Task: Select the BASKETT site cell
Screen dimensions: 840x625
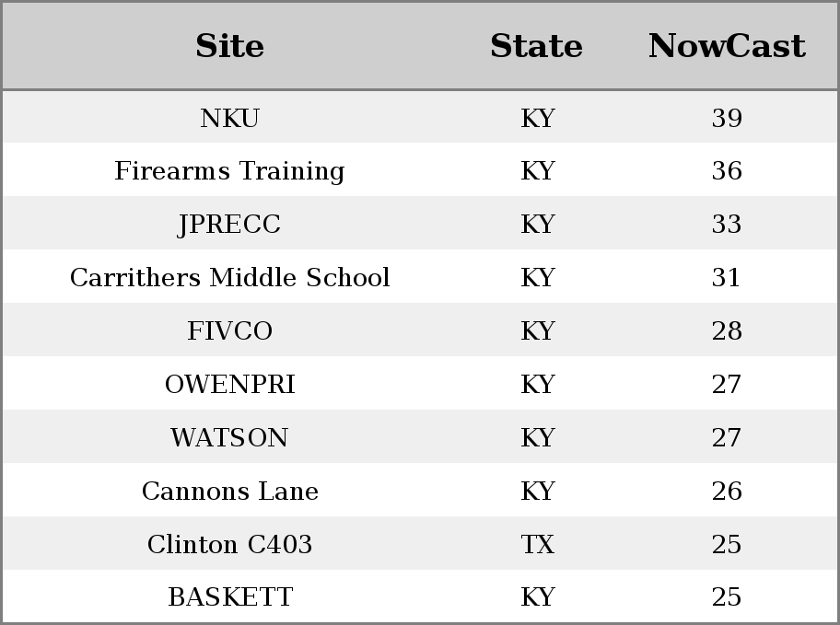Action: click(229, 596)
